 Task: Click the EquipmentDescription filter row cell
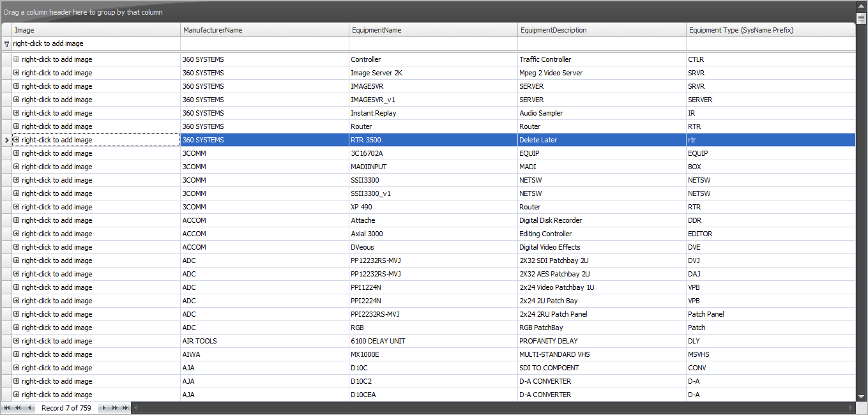(x=602, y=44)
